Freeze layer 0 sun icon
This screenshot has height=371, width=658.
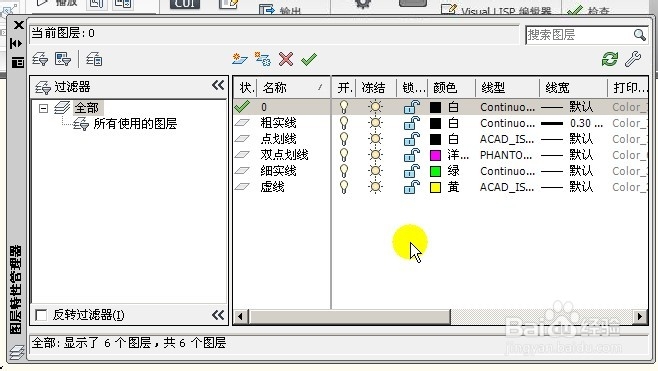point(375,107)
